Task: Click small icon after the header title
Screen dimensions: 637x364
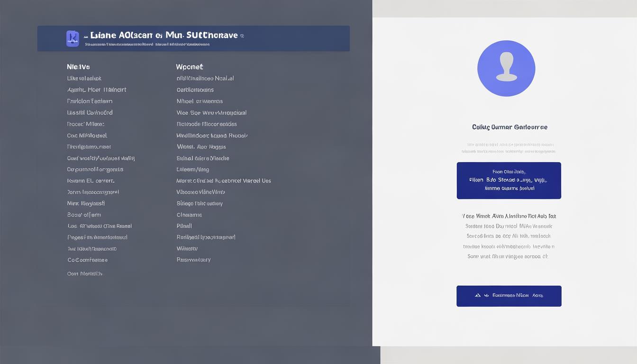Action: 242,36
